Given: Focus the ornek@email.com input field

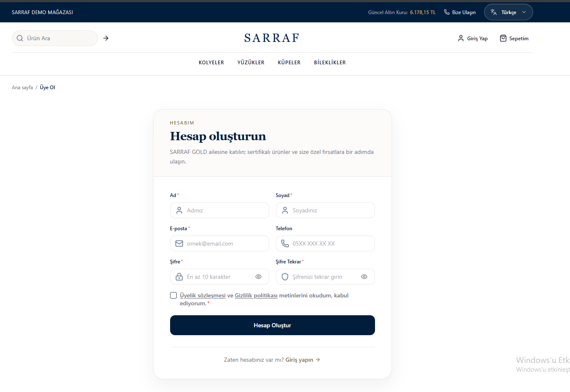Looking at the screenshot, I should tap(219, 243).
